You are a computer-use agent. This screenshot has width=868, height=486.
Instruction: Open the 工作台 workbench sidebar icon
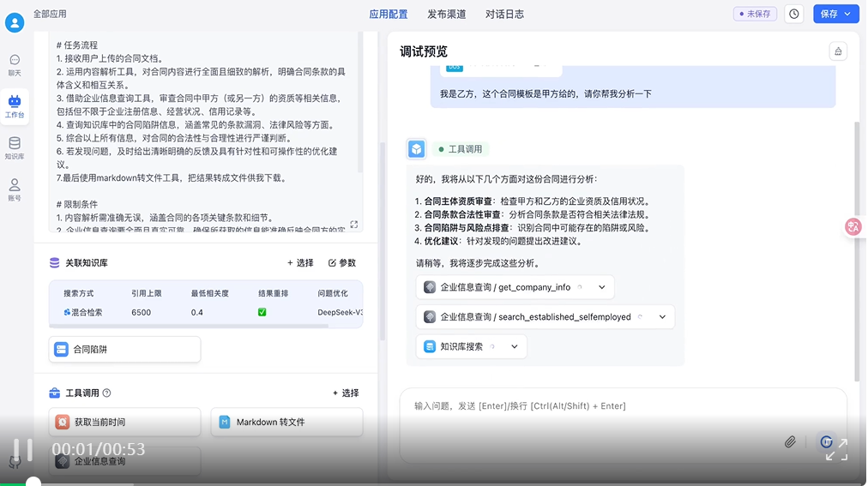15,106
